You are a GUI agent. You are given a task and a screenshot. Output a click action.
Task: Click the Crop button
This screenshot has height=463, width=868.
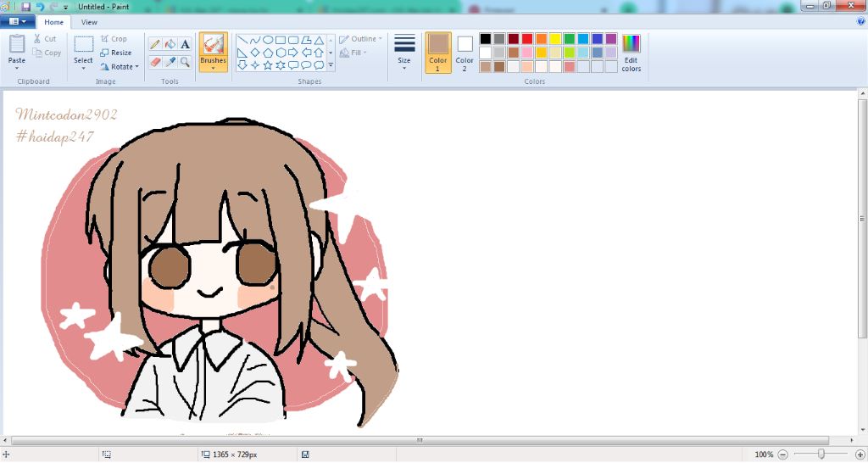tap(114, 39)
